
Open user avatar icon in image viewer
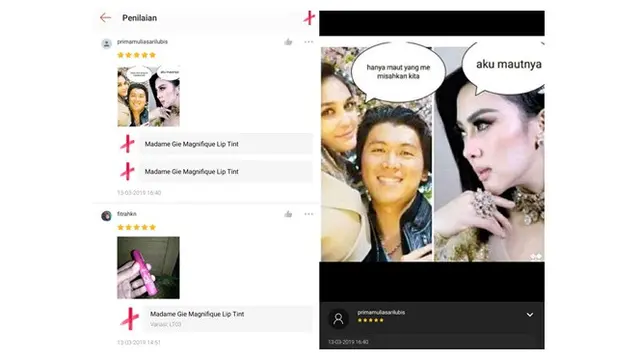coord(338,319)
